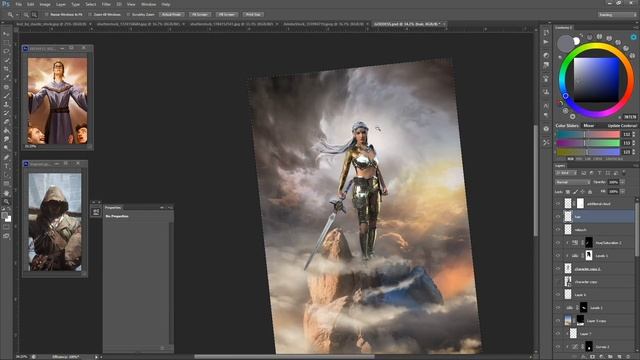640x360 pixels.
Task: Hide the additional cloud layer
Action: point(558,203)
